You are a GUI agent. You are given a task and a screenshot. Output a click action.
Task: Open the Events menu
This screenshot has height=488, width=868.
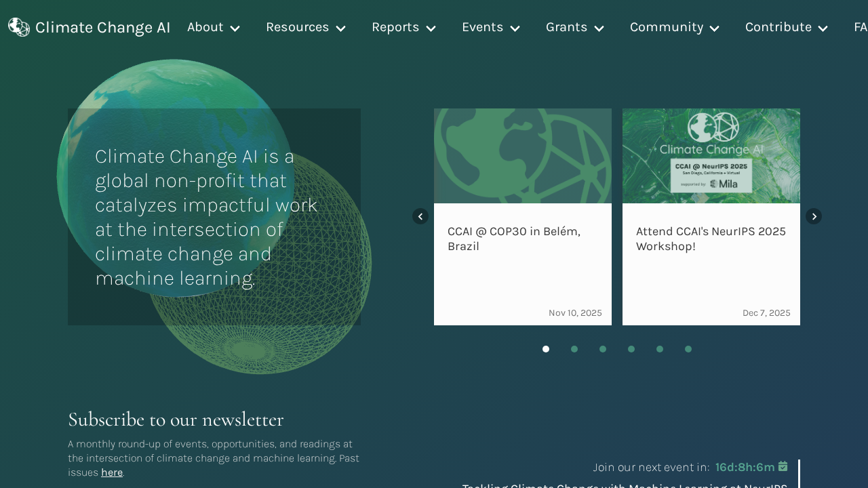pyautogui.click(x=490, y=27)
